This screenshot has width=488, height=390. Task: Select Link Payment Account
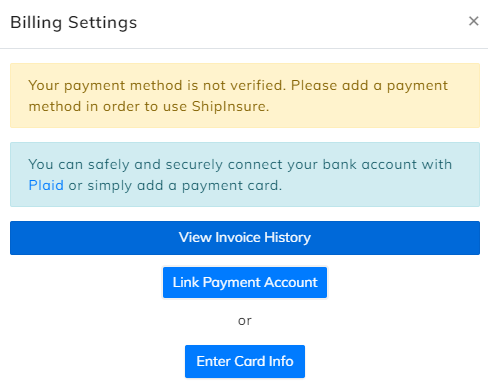245,282
